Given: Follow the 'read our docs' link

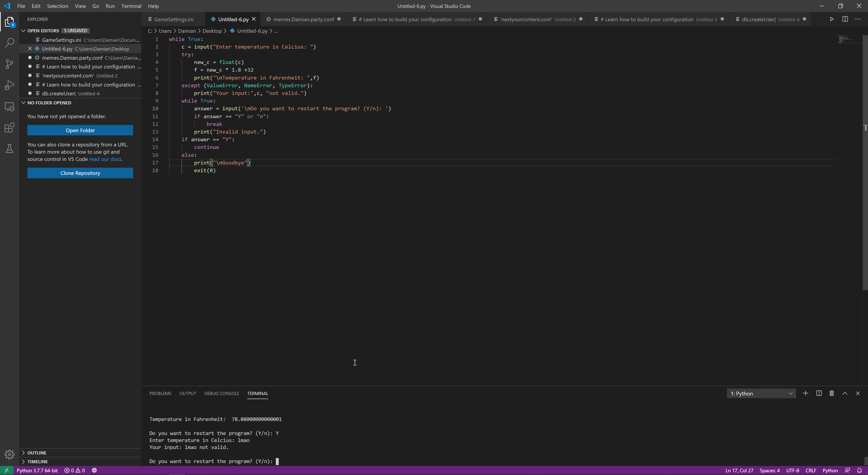Looking at the screenshot, I should 105,159.
